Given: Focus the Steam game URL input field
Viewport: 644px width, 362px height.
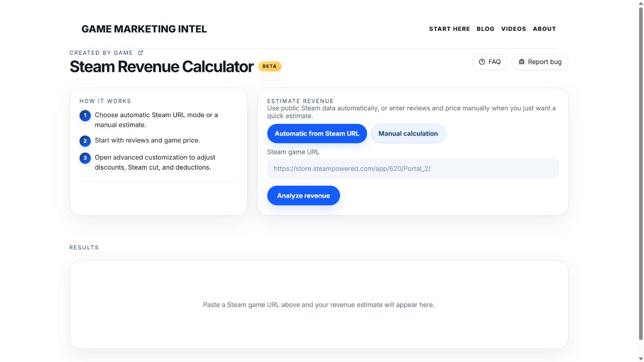Looking at the screenshot, I should click(x=413, y=169).
